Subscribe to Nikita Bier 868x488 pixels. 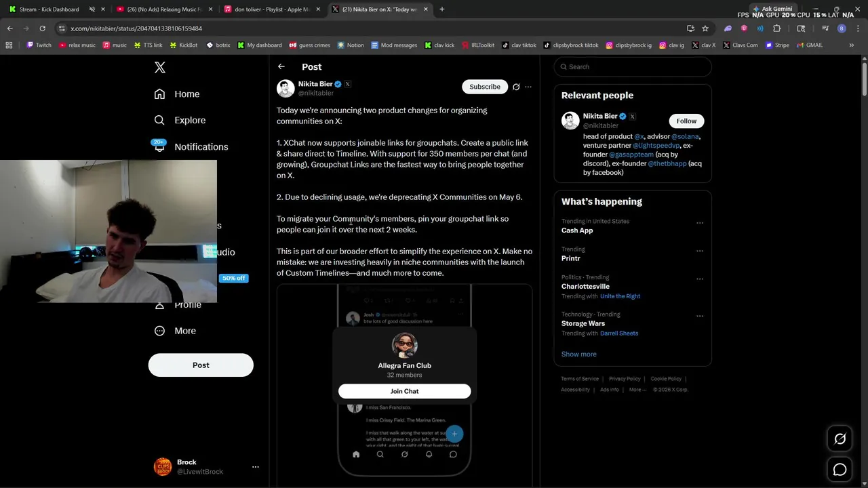(x=485, y=87)
